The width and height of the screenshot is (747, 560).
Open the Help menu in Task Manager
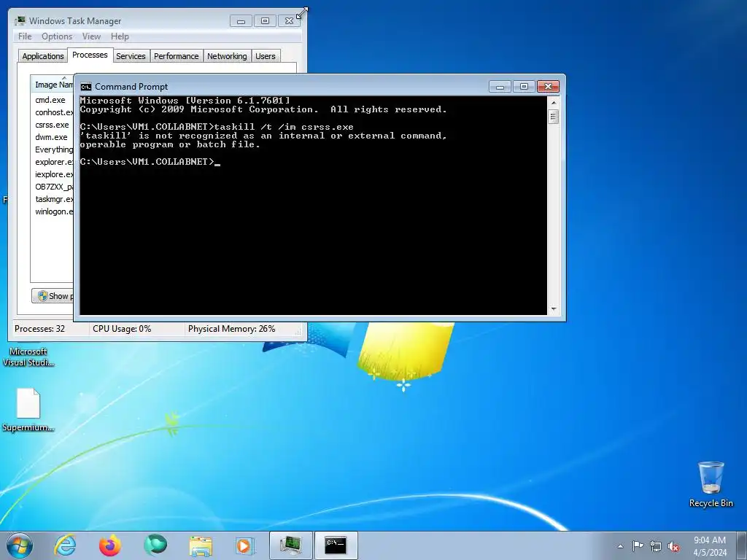(x=120, y=36)
